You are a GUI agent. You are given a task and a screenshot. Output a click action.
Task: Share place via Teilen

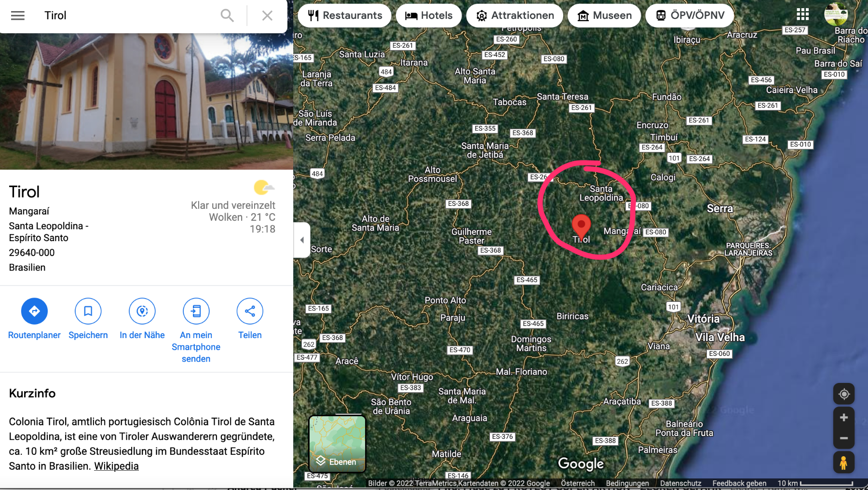[x=250, y=311]
